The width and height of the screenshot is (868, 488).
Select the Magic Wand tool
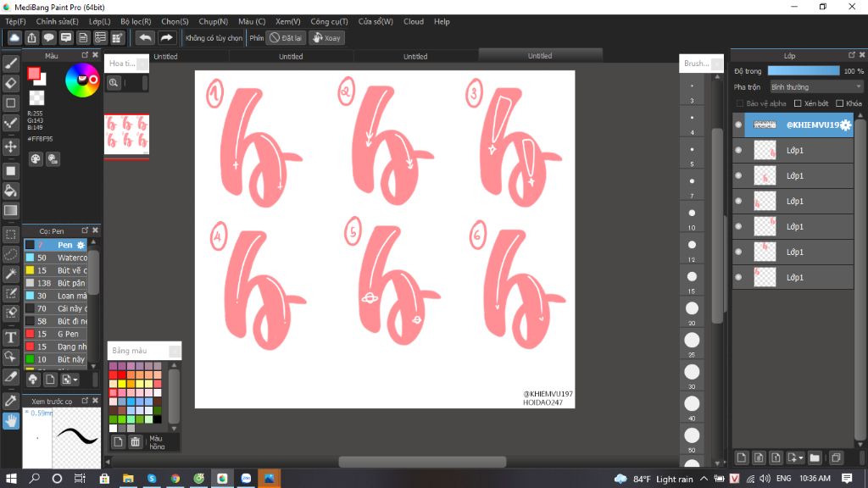(10, 274)
